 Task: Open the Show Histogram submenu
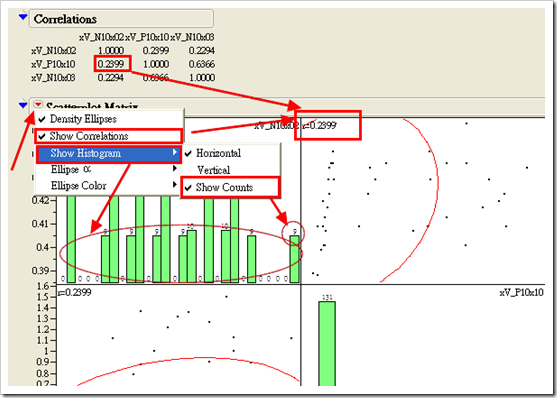tap(109, 154)
